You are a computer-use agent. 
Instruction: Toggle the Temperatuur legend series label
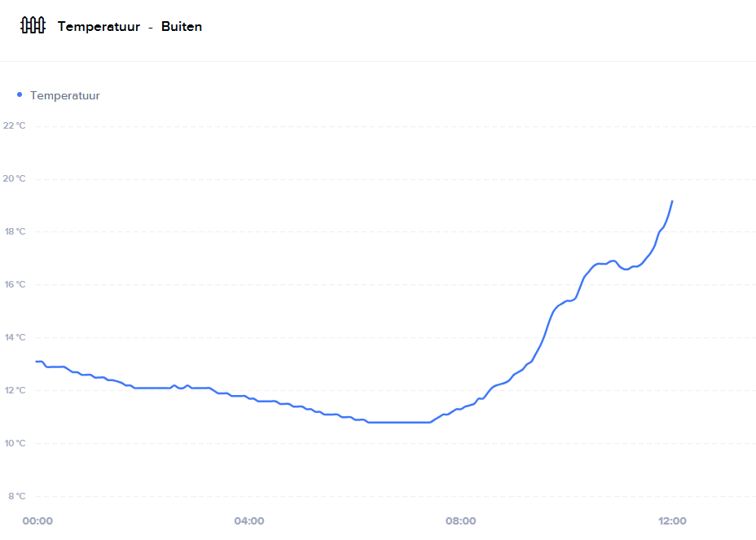click(x=65, y=95)
